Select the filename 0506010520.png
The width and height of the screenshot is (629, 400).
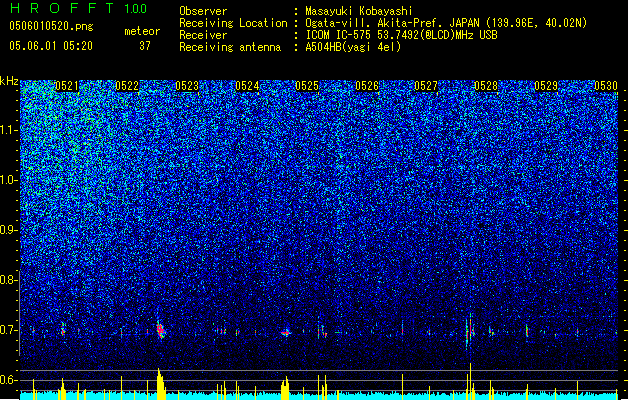click(x=51, y=26)
